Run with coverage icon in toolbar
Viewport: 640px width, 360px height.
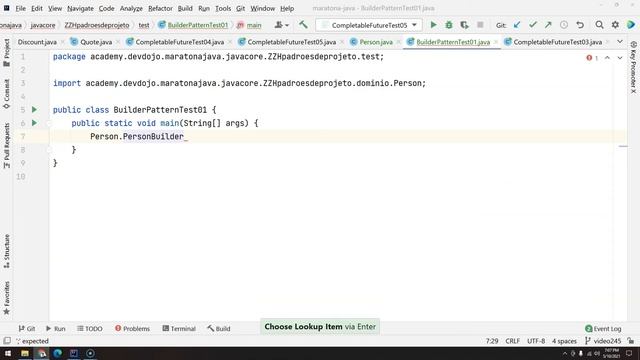(x=464, y=25)
